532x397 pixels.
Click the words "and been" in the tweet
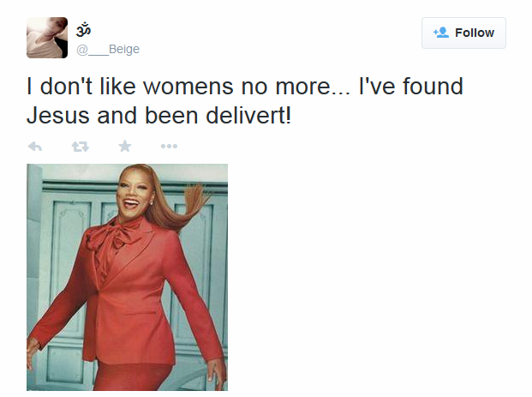pos(147,115)
